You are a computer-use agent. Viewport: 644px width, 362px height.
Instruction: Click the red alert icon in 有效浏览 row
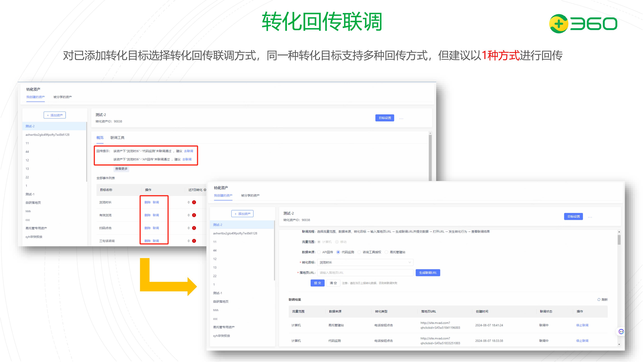[194, 215]
